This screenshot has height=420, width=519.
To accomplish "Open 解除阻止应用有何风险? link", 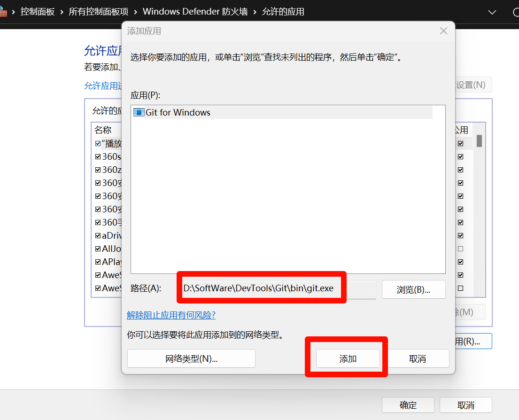I will (x=171, y=315).
